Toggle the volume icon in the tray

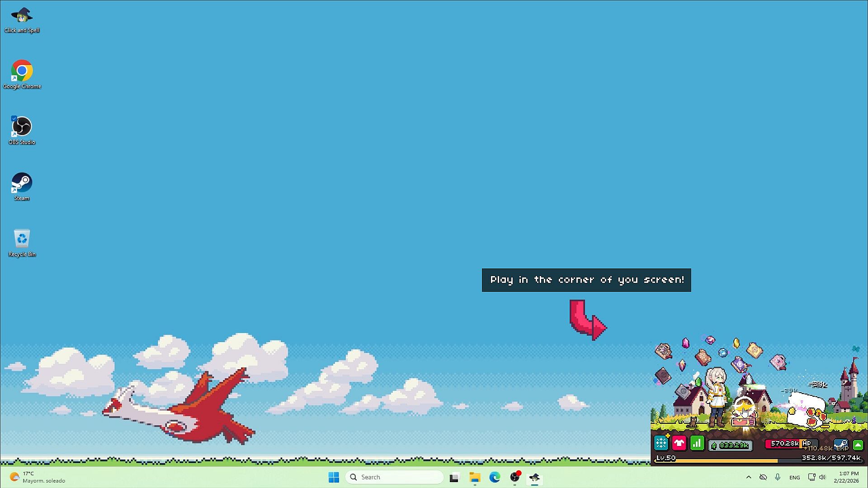tap(822, 477)
